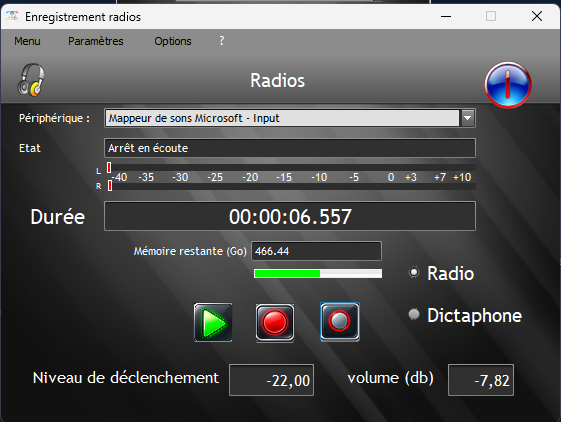Click the Niveau de déclenchement label

pyautogui.click(x=126, y=378)
